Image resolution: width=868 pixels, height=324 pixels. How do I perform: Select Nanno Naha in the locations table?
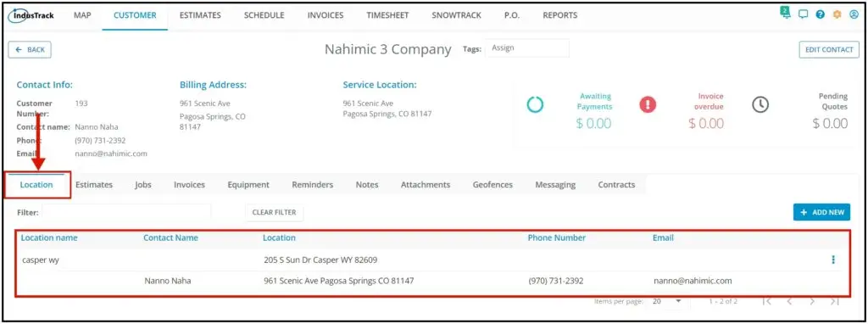point(168,281)
